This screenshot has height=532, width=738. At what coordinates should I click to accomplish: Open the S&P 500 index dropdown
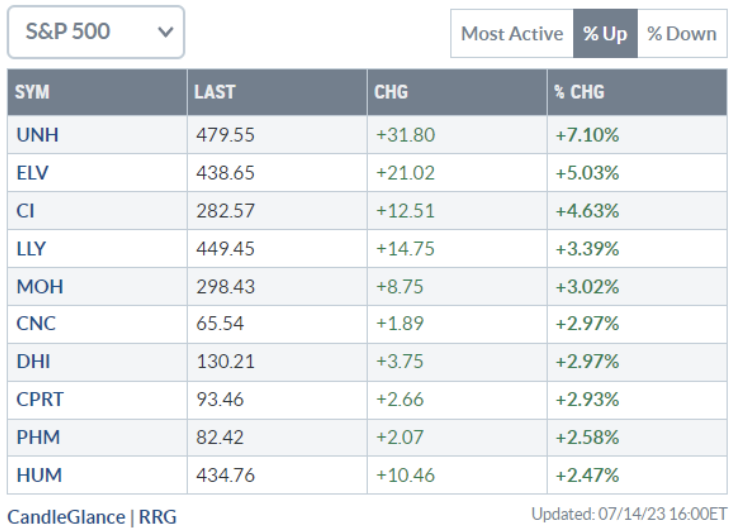(96, 32)
